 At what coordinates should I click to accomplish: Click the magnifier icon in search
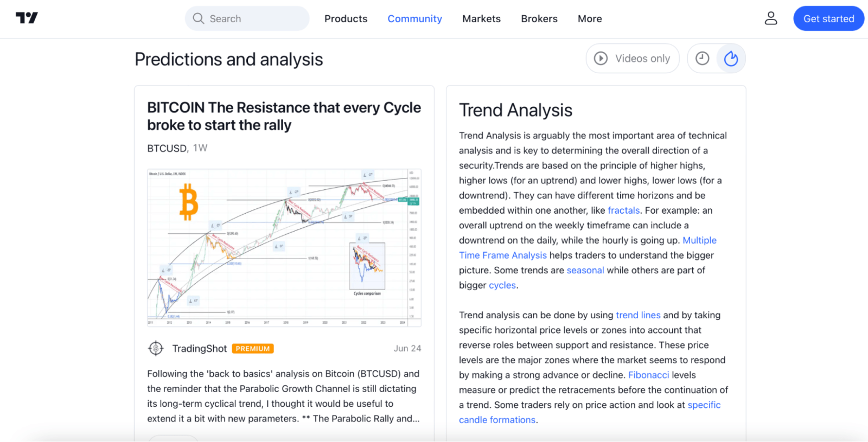(x=199, y=18)
